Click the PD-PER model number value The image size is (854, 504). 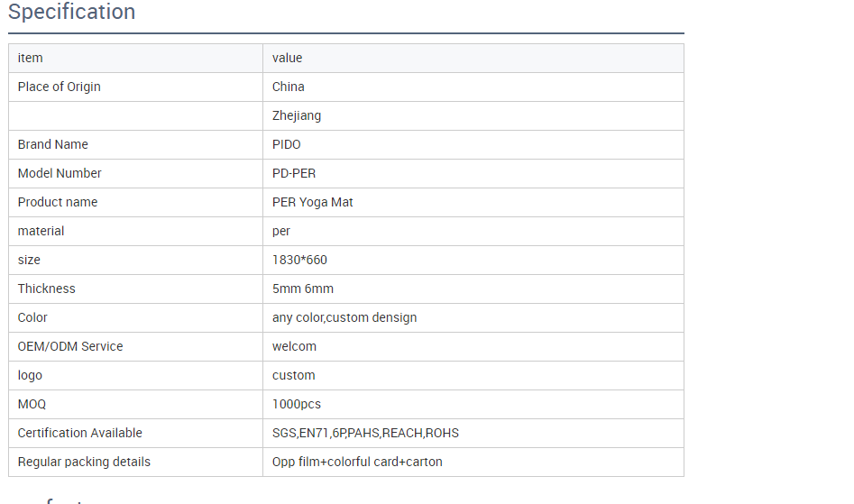click(294, 173)
